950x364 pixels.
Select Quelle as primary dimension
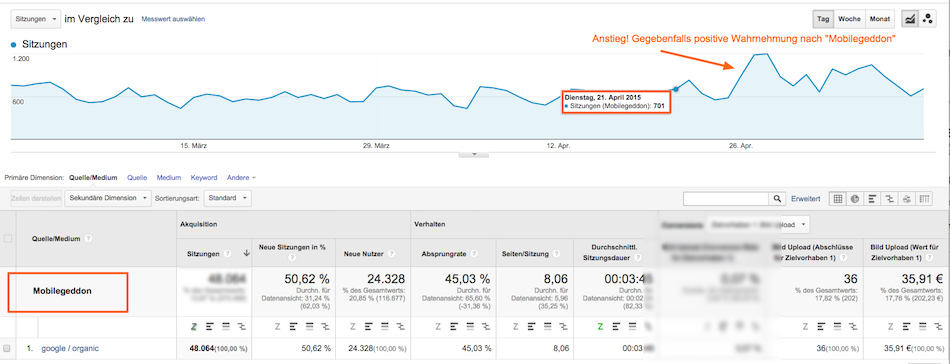click(x=137, y=178)
